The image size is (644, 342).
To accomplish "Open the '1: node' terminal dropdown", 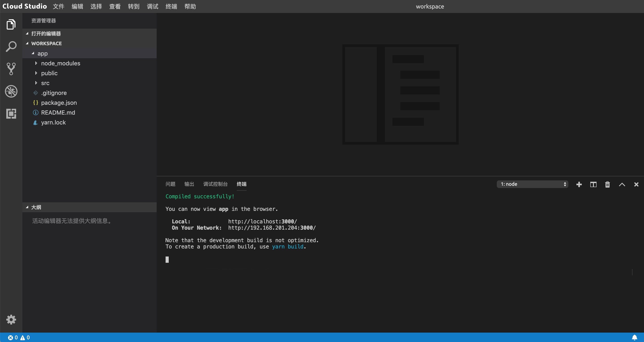I will click(533, 184).
